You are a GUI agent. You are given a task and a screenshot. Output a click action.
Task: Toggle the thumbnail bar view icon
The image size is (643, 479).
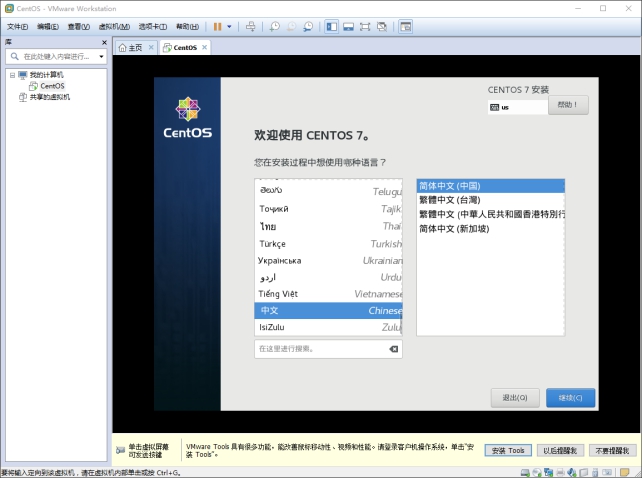coord(349,27)
